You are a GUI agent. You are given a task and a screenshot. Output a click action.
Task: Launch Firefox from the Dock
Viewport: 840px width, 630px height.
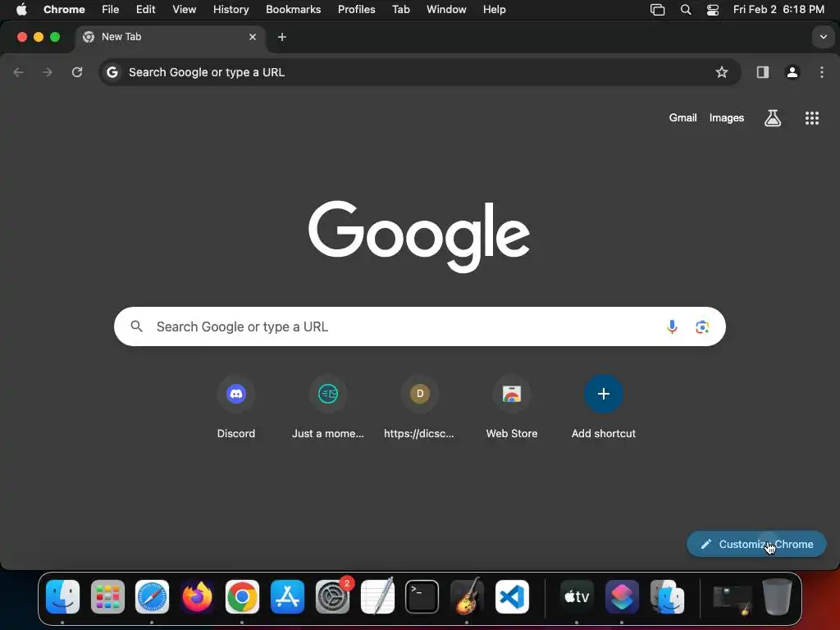point(197,597)
